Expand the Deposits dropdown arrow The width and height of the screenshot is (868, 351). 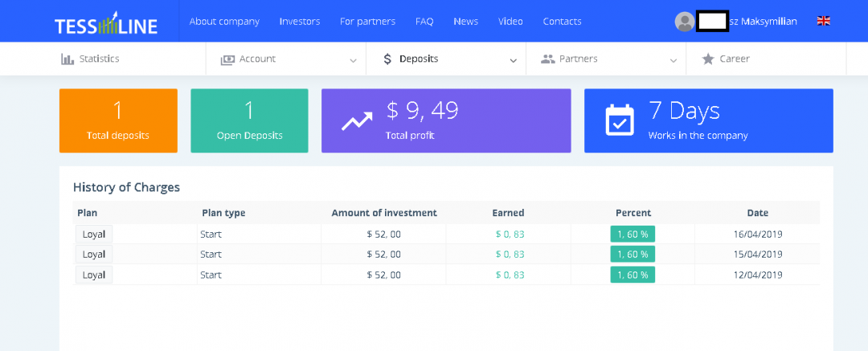(513, 59)
